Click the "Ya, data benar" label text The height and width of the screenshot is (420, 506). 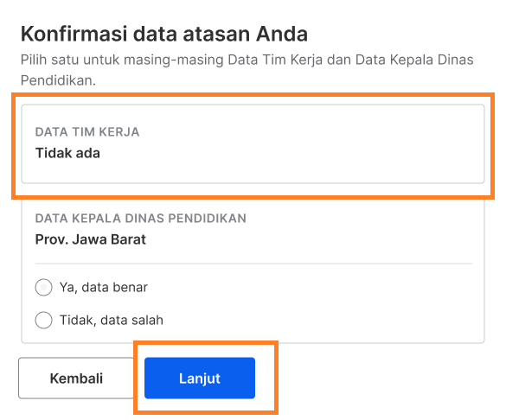(x=104, y=287)
